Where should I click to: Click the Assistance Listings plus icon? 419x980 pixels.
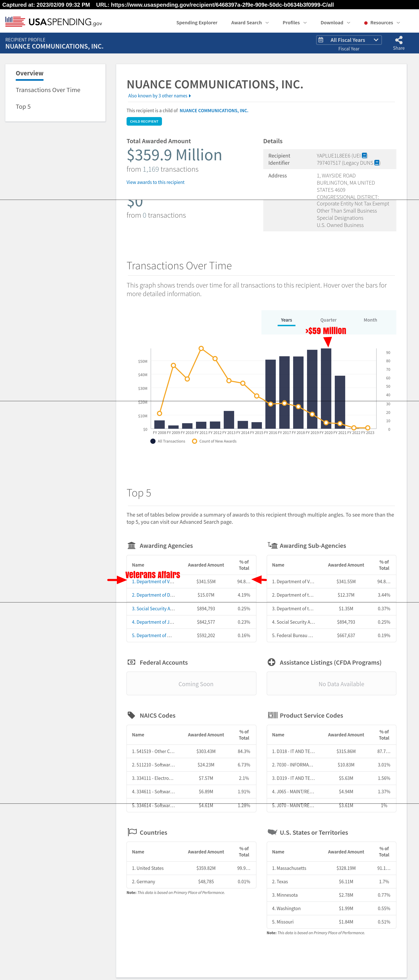(271, 662)
